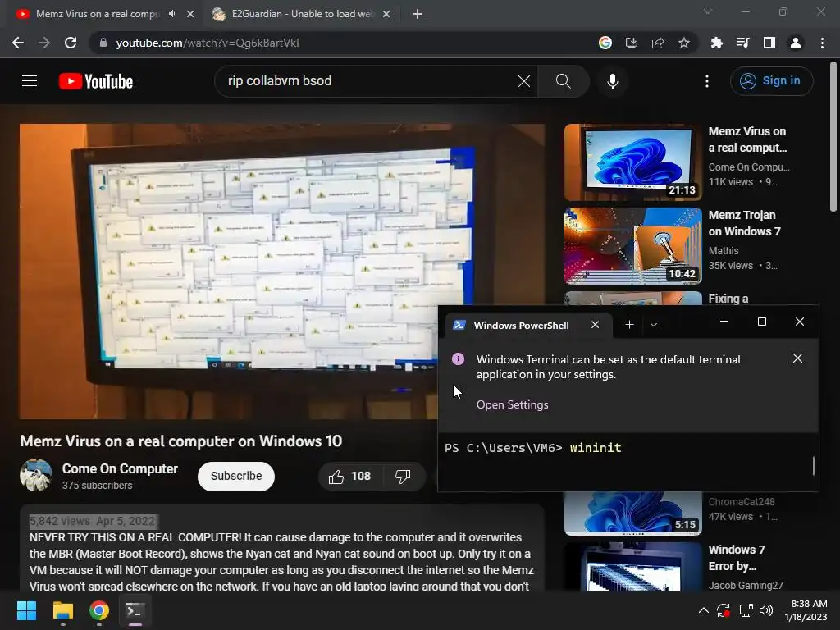The height and width of the screenshot is (630, 840).
Task: Switch to E2Guardian tab
Action: (x=302, y=14)
